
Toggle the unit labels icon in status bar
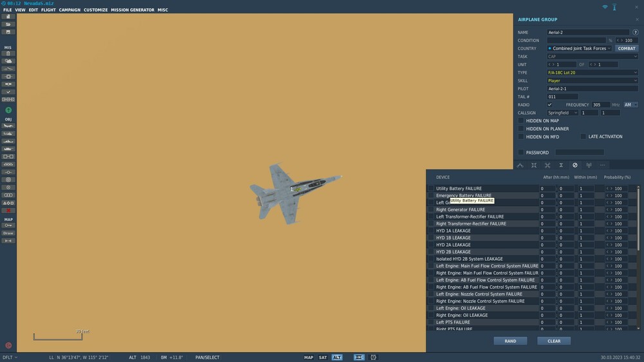pos(359,357)
